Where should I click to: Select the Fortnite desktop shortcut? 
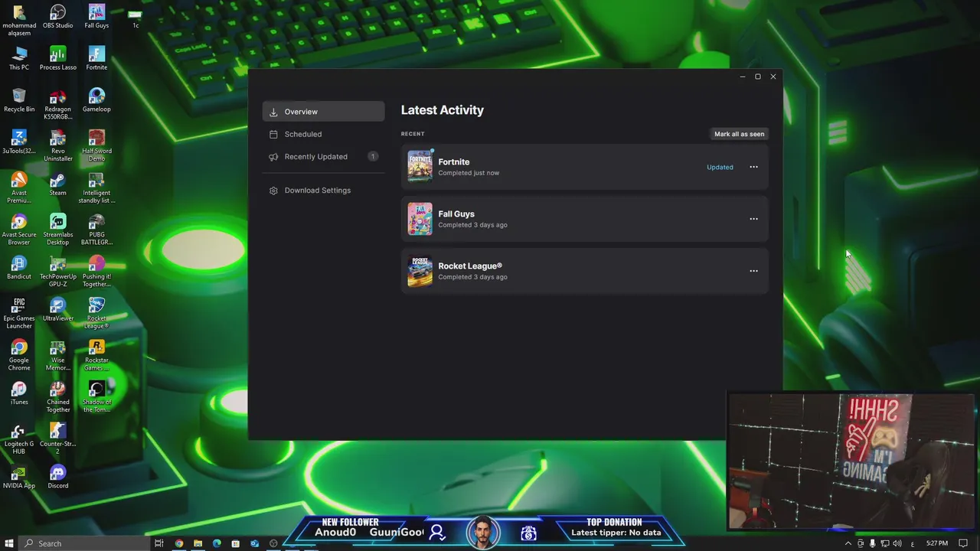point(96,58)
